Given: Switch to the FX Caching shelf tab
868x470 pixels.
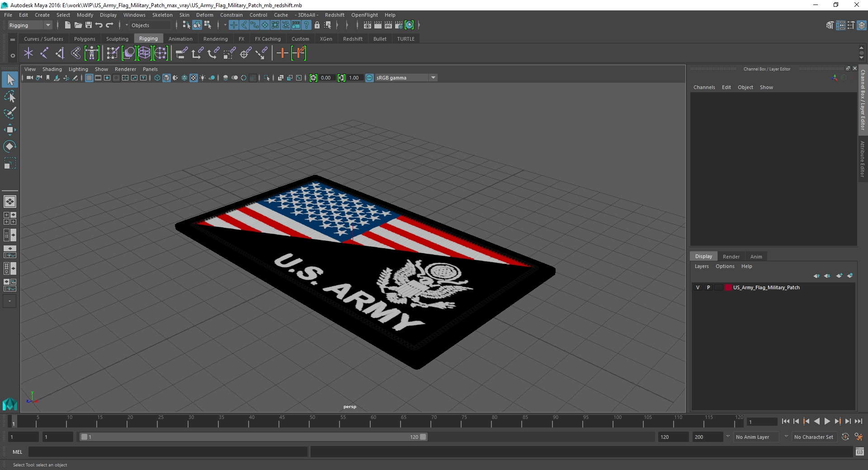Looking at the screenshot, I should click(x=268, y=39).
